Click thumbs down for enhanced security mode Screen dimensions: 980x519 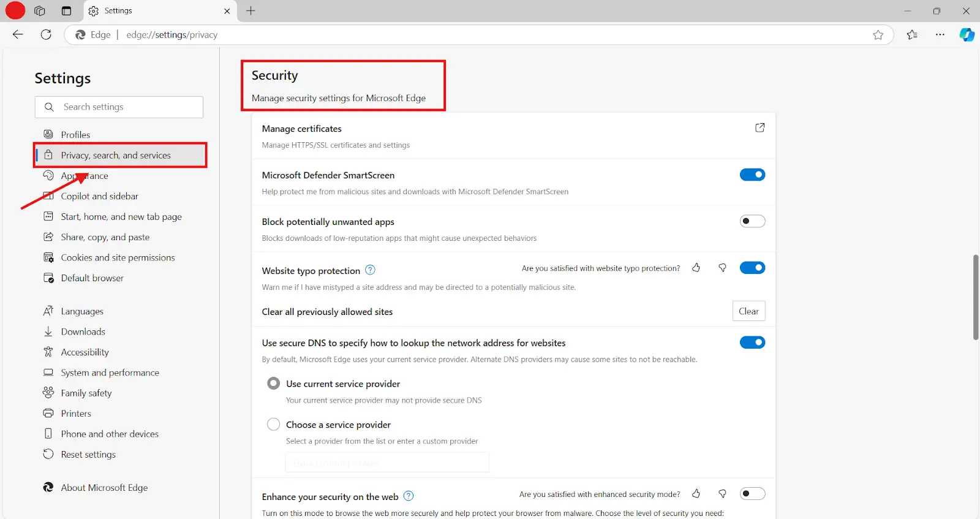722,494
